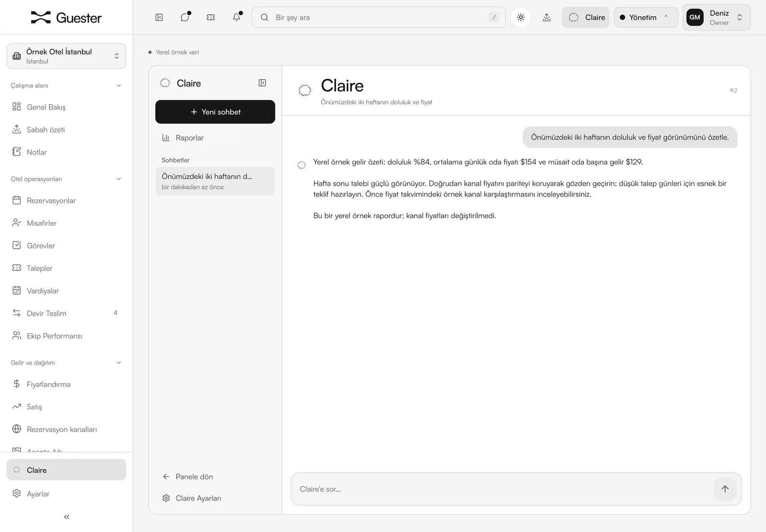Click the Yerel örnek veri label
The height and width of the screenshot is (532, 766).
click(x=177, y=52)
